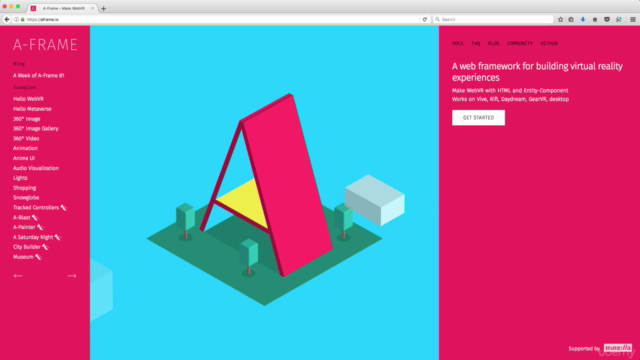Open the Audio Visualization example
The image size is (640, 360).
pos(36,168)
